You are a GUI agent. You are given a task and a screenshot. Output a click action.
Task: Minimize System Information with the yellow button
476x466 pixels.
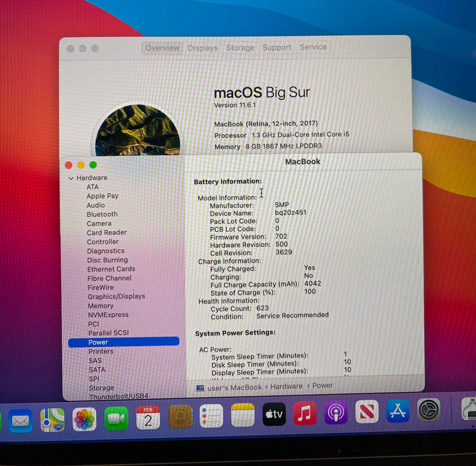click(81, 165)
